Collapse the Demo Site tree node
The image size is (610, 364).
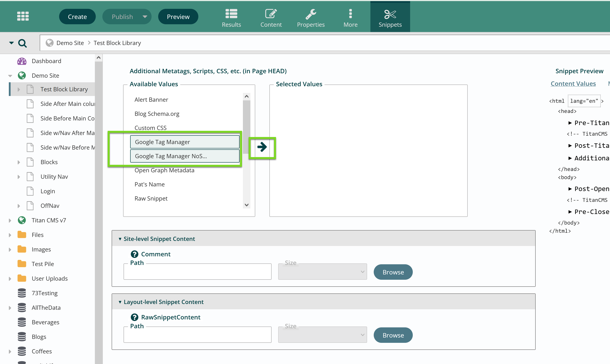tap(10, 76)
